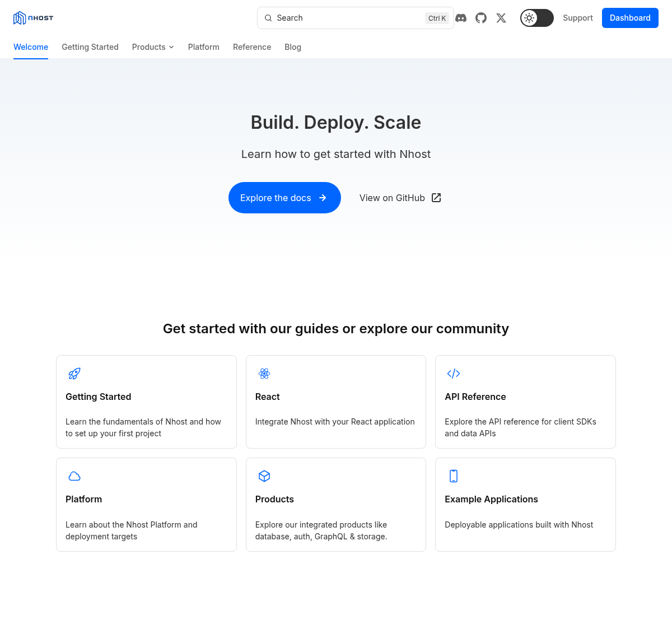Click the Ctrl K shortcut badge
The height and width of the screenshot is (634, 672).
pos(437,18)
